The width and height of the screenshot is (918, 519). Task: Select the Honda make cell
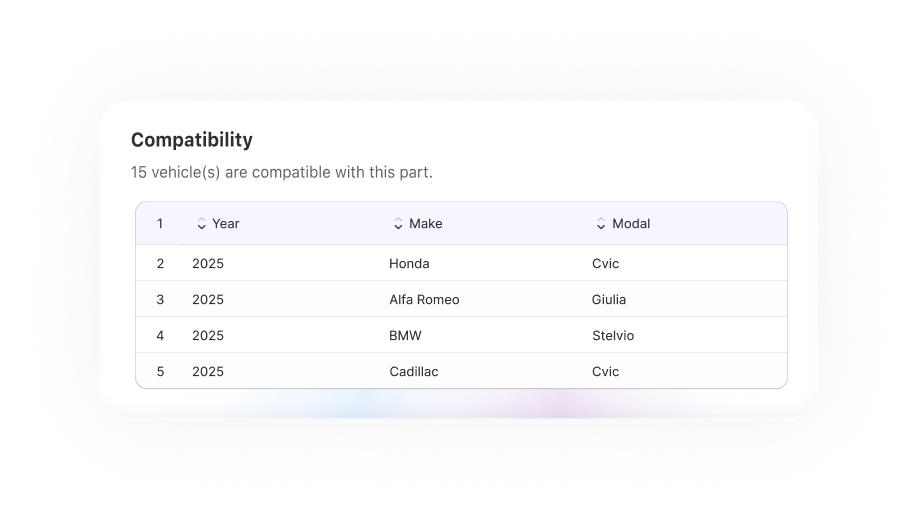click(x=409, y=264)
